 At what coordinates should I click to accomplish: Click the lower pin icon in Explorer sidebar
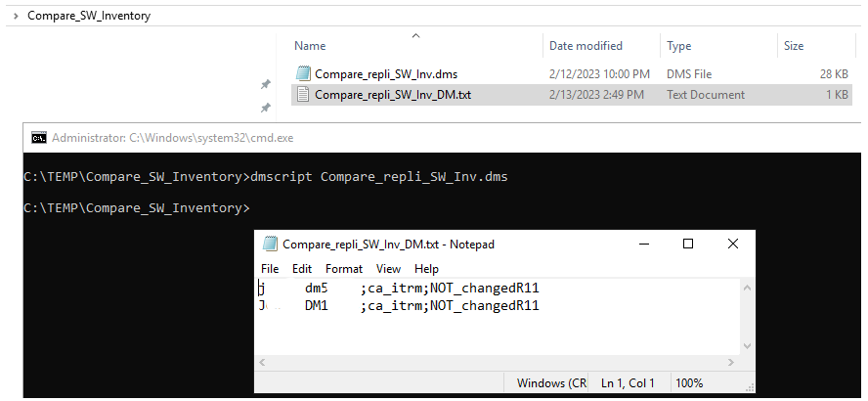265,107
